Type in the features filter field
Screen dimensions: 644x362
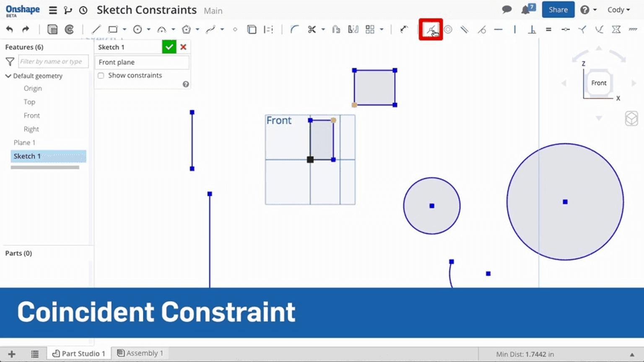(x=53, y=61)
